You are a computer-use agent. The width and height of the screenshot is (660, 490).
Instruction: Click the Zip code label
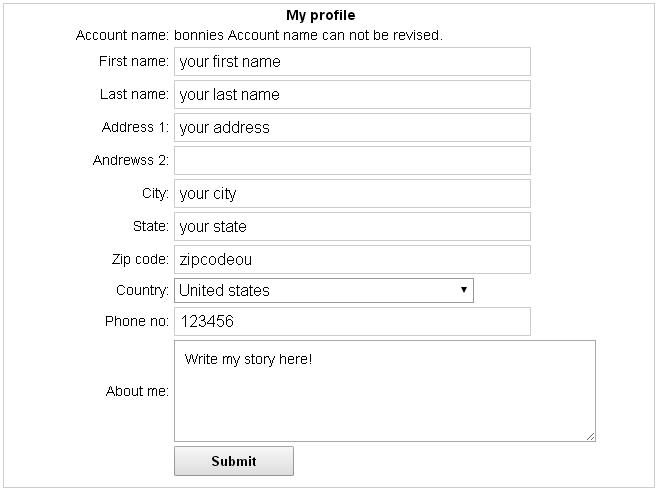coord(140,259)
